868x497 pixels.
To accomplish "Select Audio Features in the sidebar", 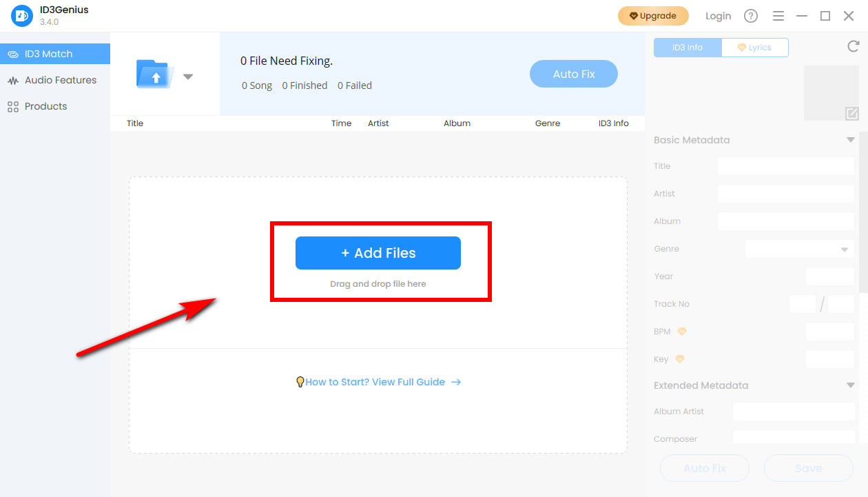I will 60,80.
